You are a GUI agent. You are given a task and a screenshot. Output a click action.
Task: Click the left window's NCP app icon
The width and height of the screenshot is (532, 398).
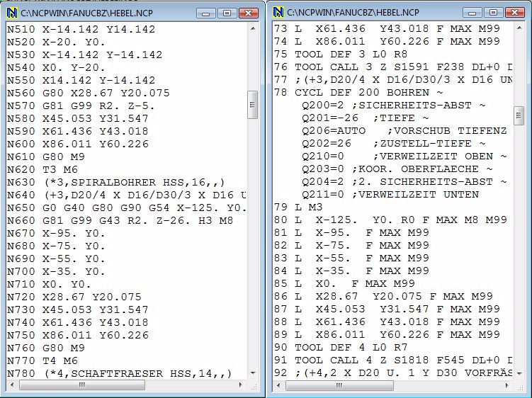(x=11, y=13)
